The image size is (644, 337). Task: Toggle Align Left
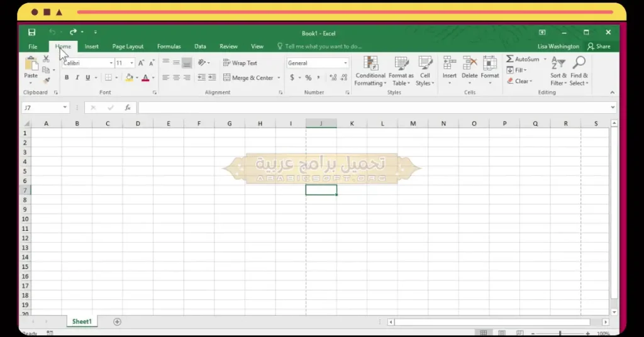click(x=165, y=77)
